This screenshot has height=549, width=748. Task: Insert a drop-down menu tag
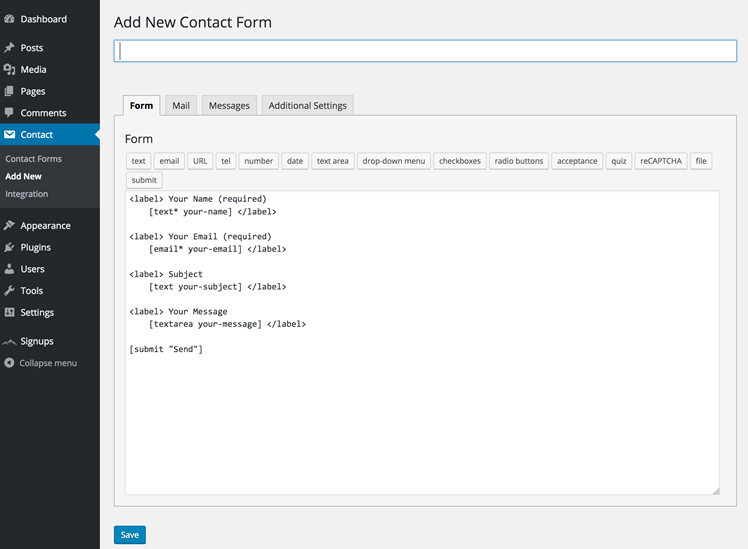coord(393,161)
